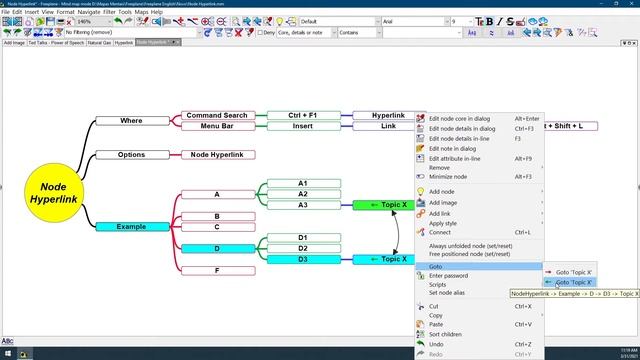Click the Open map toolbar icon
The image size is (640, 360).
tap(40, 21)
